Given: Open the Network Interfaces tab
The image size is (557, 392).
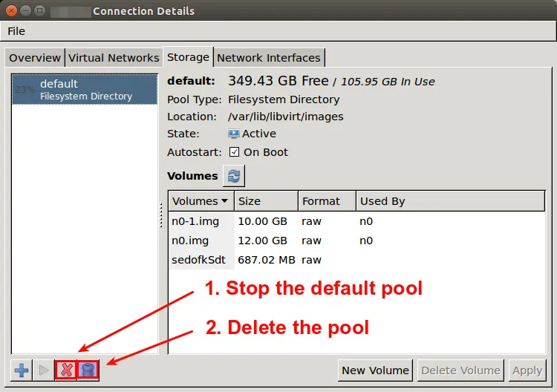Looking at the screenshot, I should point(269,58).
